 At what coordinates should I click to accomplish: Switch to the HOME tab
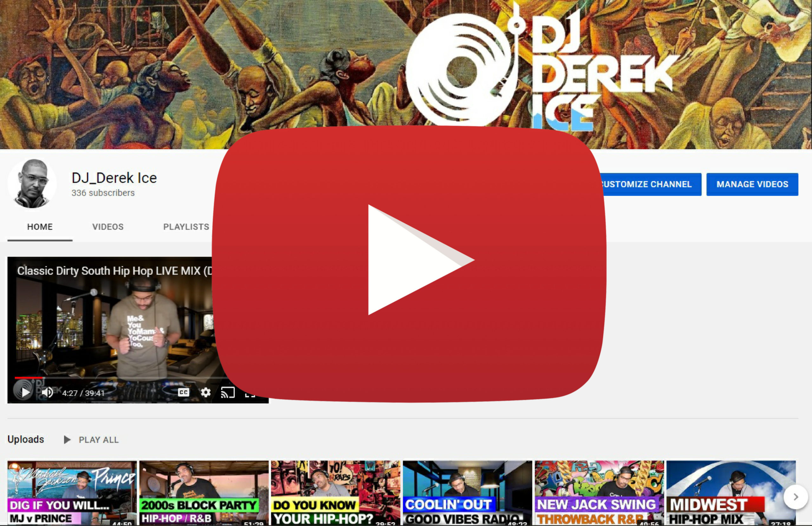[x=40, y=227]
